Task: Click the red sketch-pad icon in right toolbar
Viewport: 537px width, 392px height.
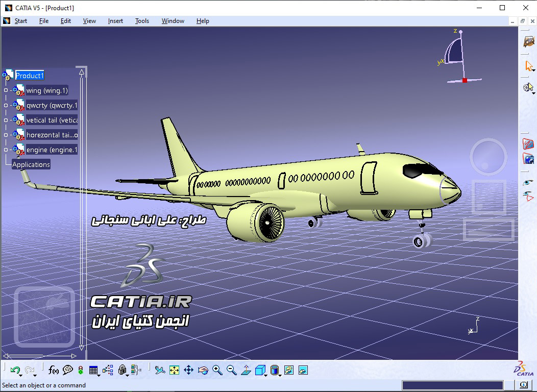Action: pos(528,144)
